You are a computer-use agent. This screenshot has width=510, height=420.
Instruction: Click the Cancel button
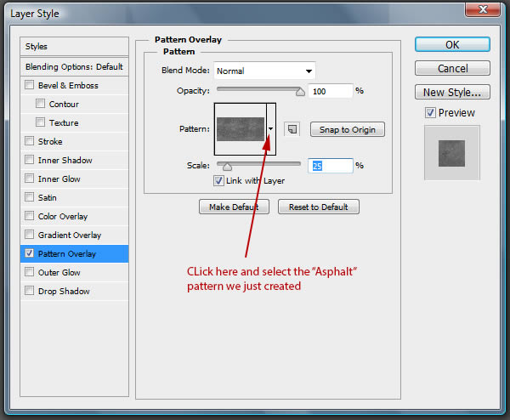point(452,68)
